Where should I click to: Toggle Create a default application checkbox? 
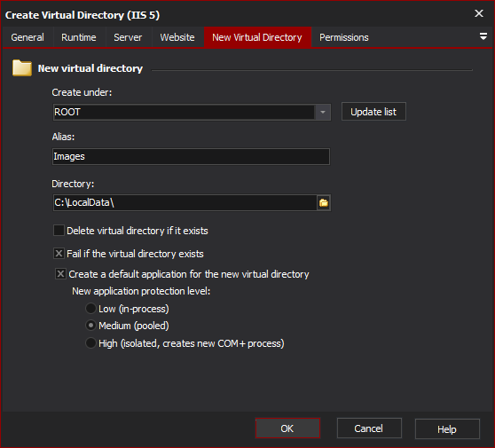[60, 274]
